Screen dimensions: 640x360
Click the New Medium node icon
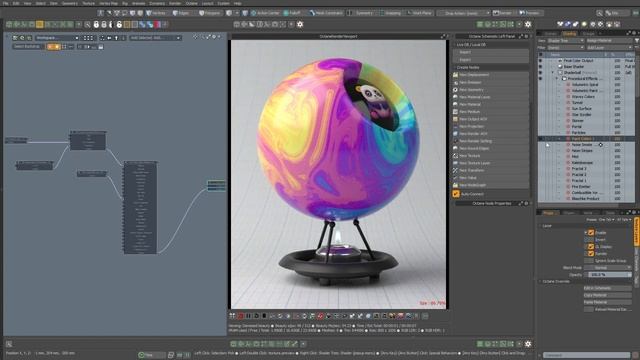[456, 111]
